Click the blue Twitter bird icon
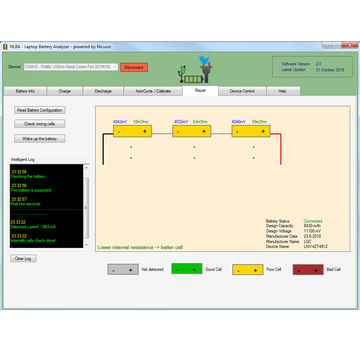360x360 pixels. click(204, 60)
